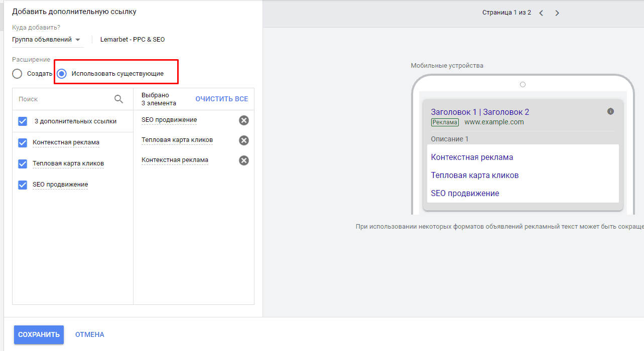The image size is (644, 351).
Task: Remove "SEO продвижение" using its X icon
Action: tap(244, 120)
